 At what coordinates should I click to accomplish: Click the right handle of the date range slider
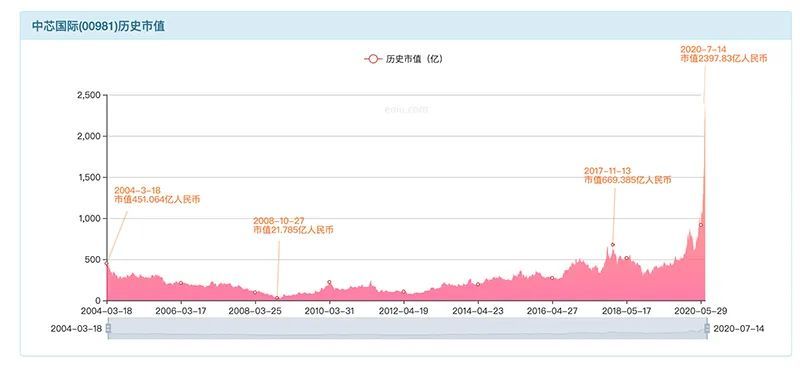click(707, 328)
